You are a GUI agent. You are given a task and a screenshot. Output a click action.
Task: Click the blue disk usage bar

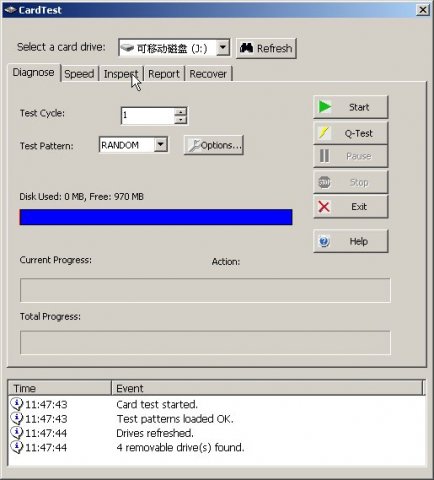[156, 217]
